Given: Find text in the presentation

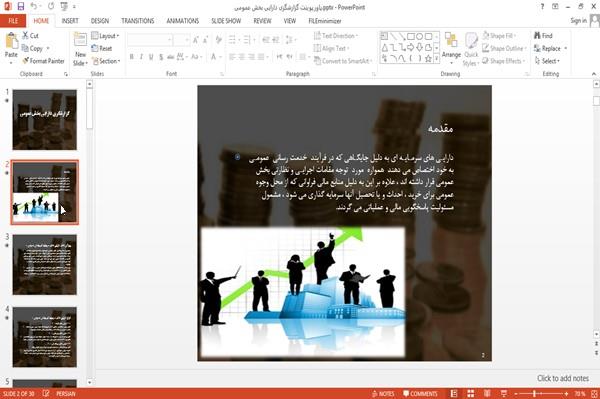Looking at the screenshot, I should click(x=543, y=36).
